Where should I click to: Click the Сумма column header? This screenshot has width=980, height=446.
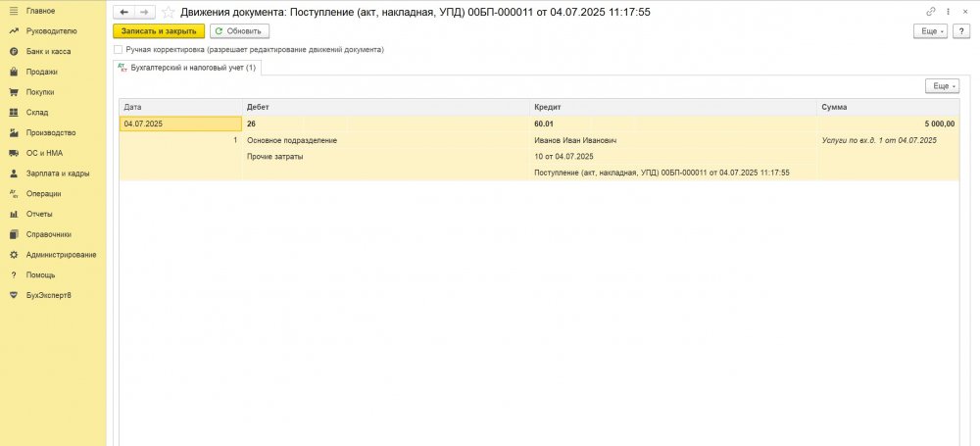point(888,106)
